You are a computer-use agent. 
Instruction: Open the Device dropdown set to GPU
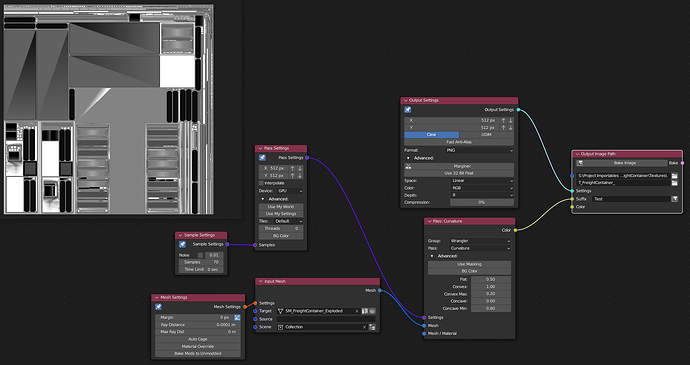(290, 191)
